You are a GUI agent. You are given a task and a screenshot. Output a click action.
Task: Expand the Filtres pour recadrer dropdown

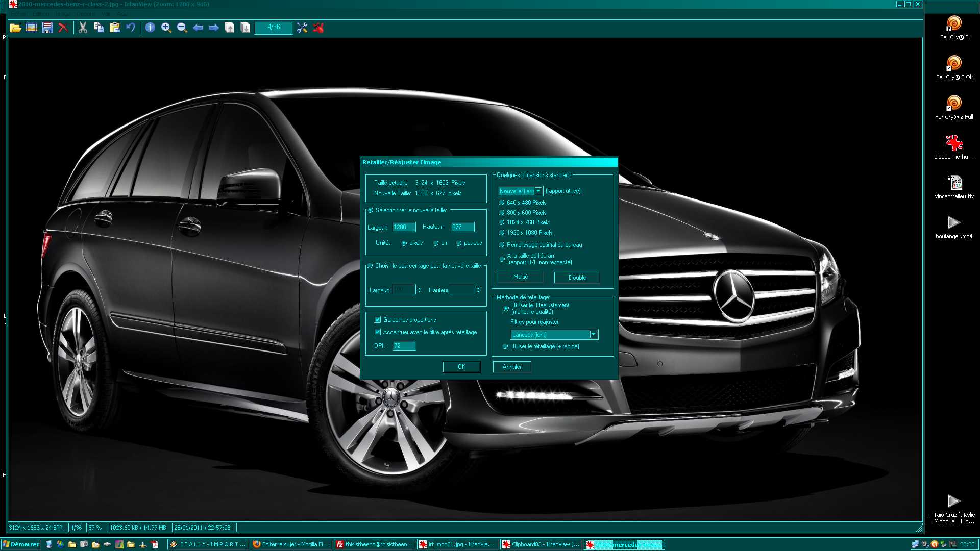(592, 334)
